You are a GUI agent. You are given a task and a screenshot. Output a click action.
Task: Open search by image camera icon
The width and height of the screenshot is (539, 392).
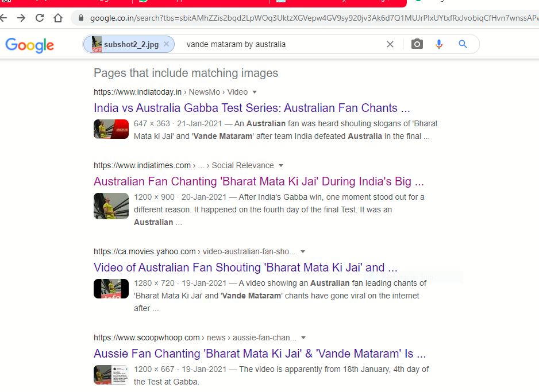coord(417,44)
